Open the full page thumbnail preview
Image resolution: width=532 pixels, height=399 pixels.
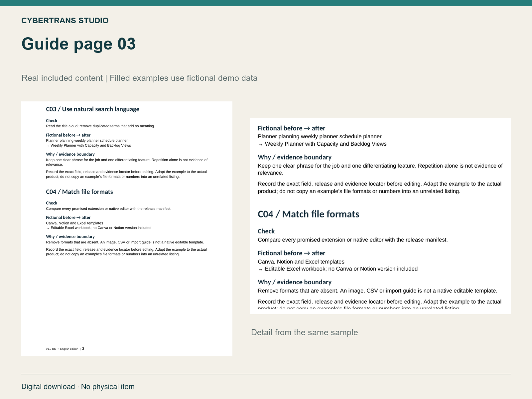[x=127, y=228]
